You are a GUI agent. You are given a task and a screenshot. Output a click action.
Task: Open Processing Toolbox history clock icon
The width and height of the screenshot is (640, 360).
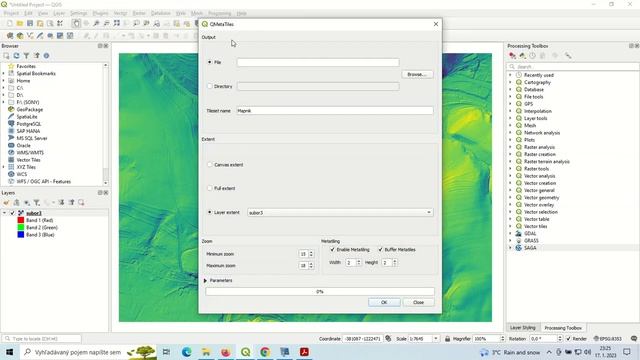click(x=533, y=56)
